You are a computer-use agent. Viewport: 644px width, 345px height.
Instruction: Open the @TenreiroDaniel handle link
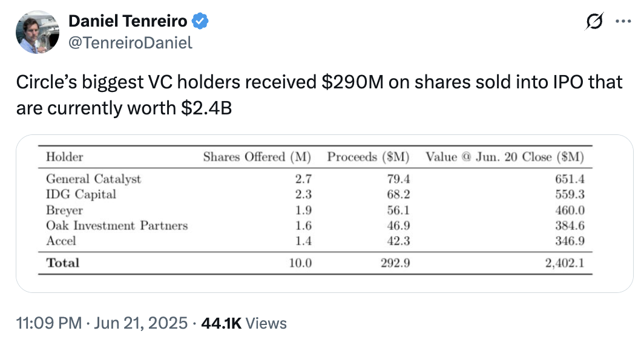pyautogui.click(x=130, y=42)
